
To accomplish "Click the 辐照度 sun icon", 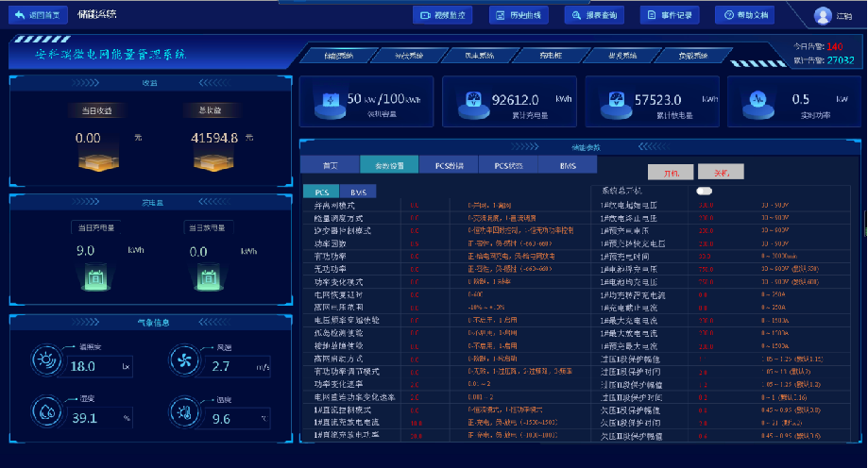I will 46,360.
